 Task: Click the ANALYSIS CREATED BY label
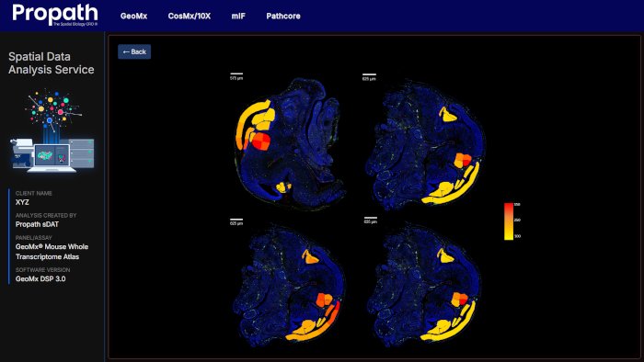[x=46, y=215]
